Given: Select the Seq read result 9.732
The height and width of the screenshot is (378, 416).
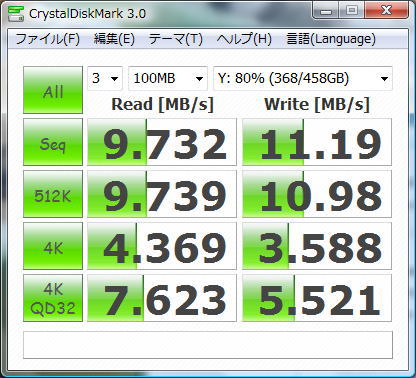Looking at the screenshot, I should click(162, 142).
